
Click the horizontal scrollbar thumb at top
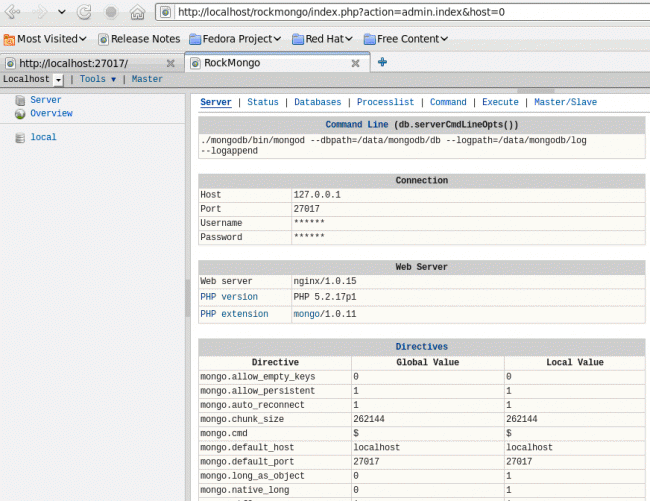point(536,91)
